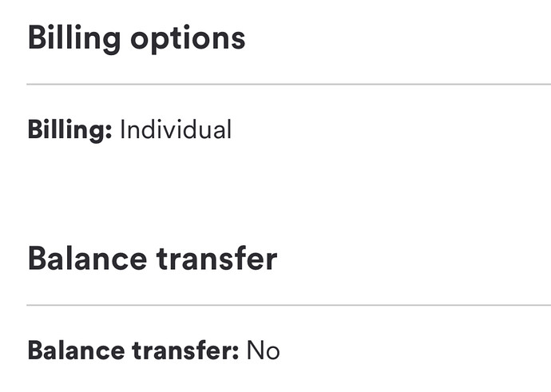Image resolution: width=551 pixels, height=392 pixels.
Task: Click the capital B starting the Balance transfer heading
Action: tap(38, 258)
